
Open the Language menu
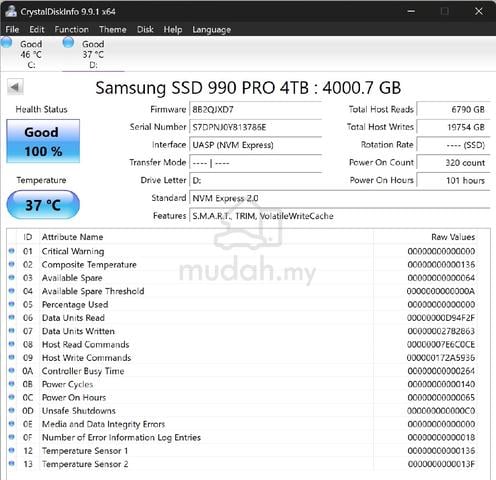[212, 29]
